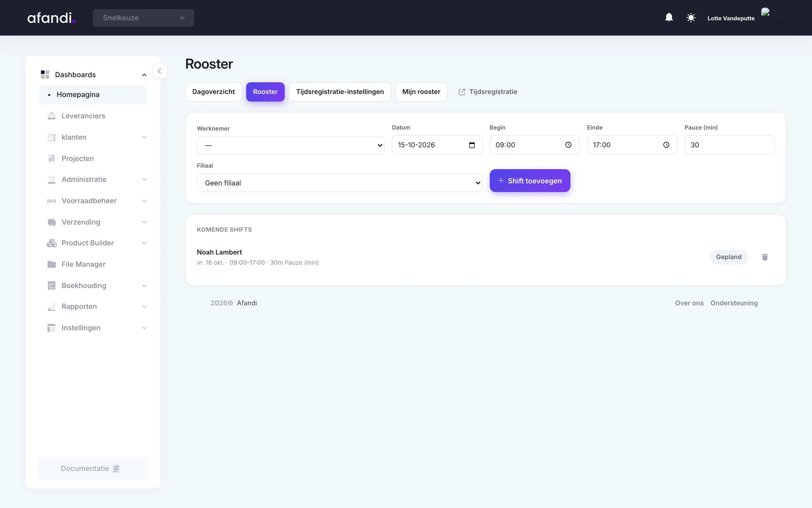Select Homepagina in the sidebar
This screenshot has width=812, height=508.
93,95
